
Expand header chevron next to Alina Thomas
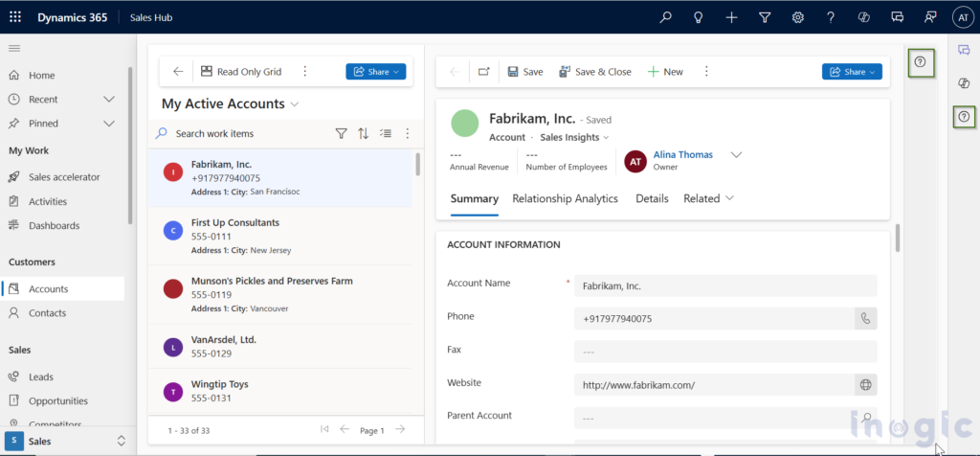(x=736, y=154)
